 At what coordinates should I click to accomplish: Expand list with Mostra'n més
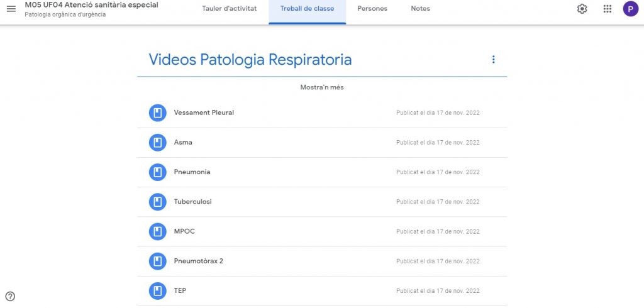pyautogui.click(x=321, y=87)
